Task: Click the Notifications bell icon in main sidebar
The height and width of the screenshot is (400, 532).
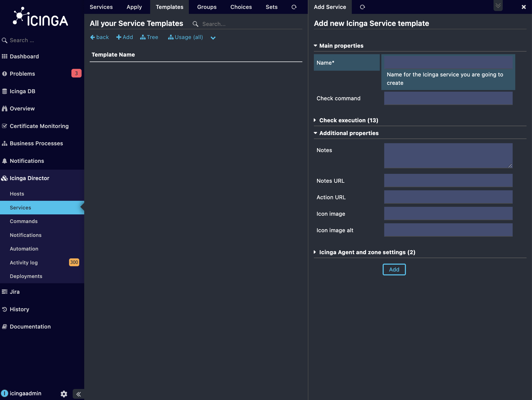Action: [4, 161]
